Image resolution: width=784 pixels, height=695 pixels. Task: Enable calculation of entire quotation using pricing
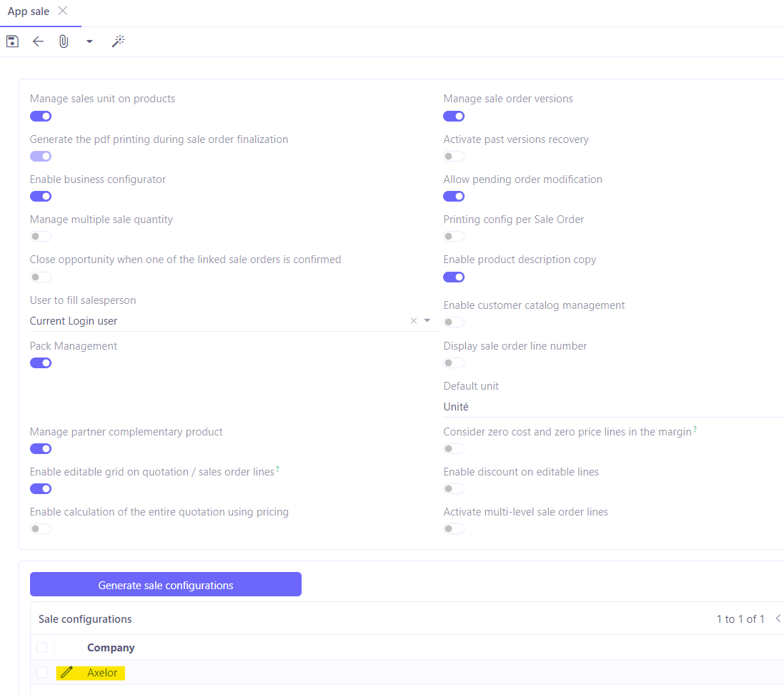[41, 529]
